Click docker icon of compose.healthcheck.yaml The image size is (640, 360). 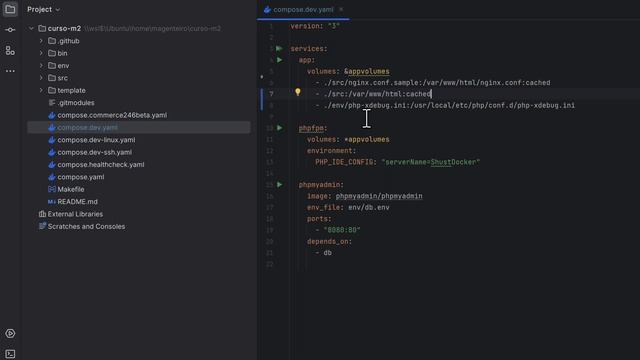(52, 164)
